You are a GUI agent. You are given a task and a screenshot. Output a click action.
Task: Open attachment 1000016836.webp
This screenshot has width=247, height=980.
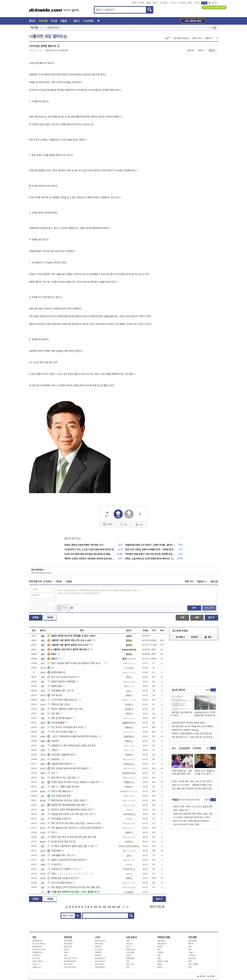click(x=41, y=573)
